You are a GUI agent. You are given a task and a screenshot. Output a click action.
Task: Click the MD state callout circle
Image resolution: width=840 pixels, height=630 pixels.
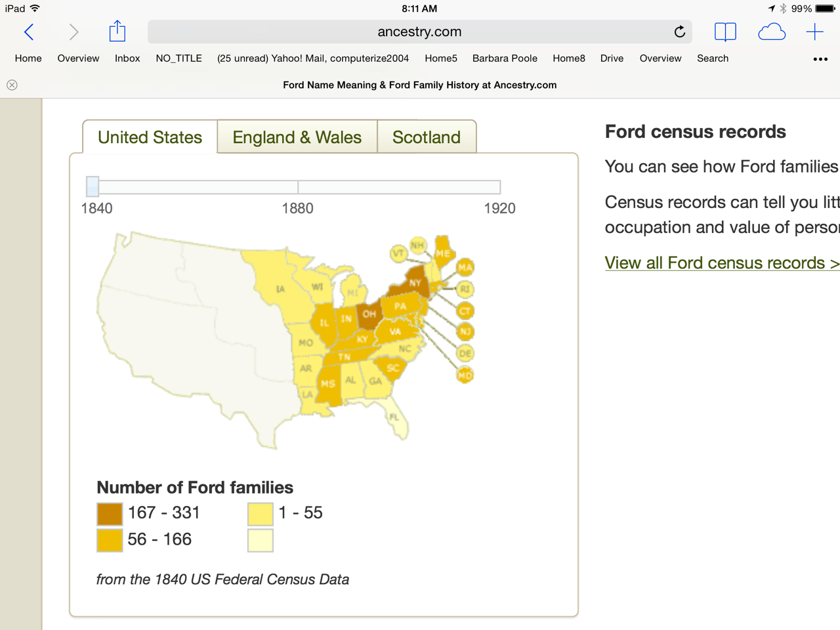(465, 375)
